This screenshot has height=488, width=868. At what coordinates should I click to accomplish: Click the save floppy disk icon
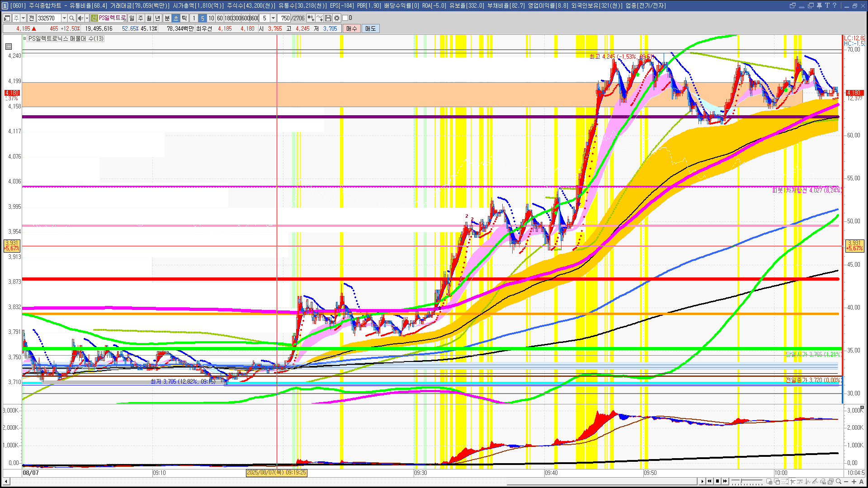pos(328,18)
